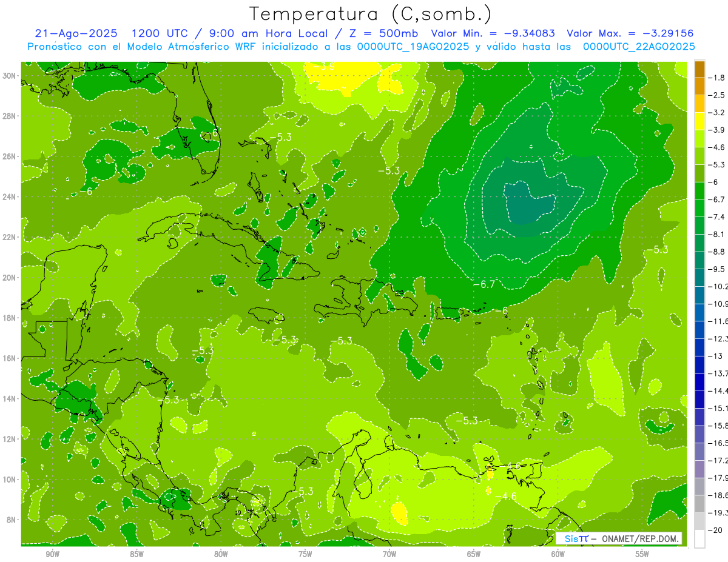Click the '14N' latitude axis label
The width and height of the screenshot is (728, 562).
click(x=10, y=398)
